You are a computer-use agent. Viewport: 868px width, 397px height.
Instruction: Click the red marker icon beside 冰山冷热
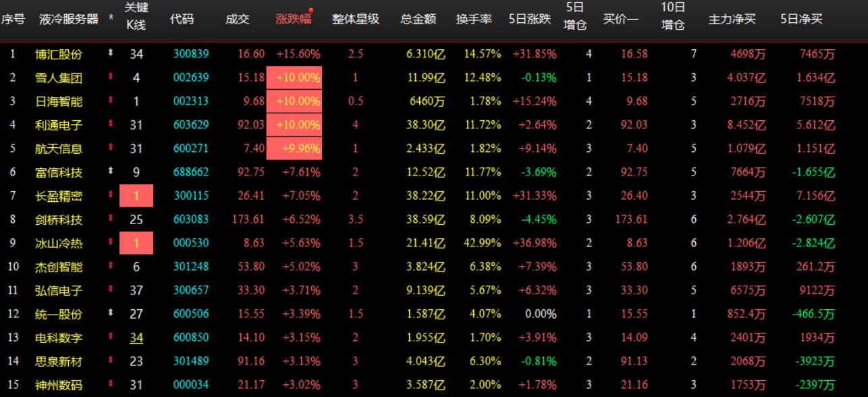[x=111, y=242]
